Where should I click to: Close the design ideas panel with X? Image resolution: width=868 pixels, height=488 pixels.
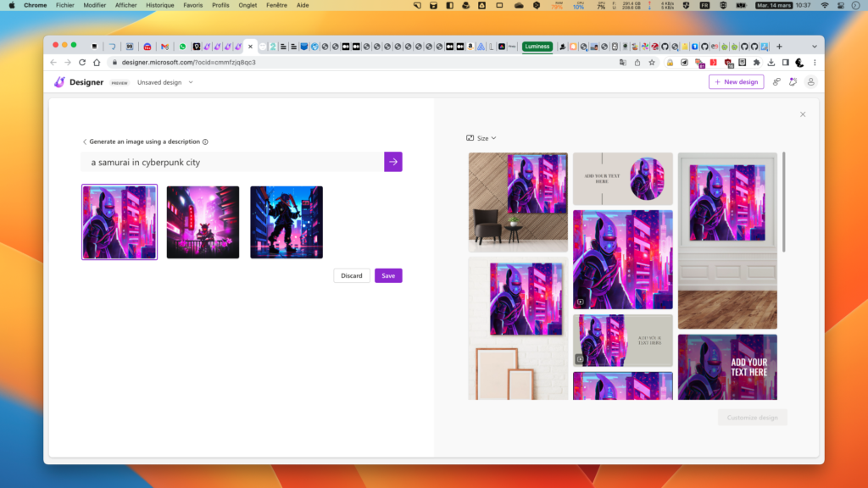pos(803,114)
